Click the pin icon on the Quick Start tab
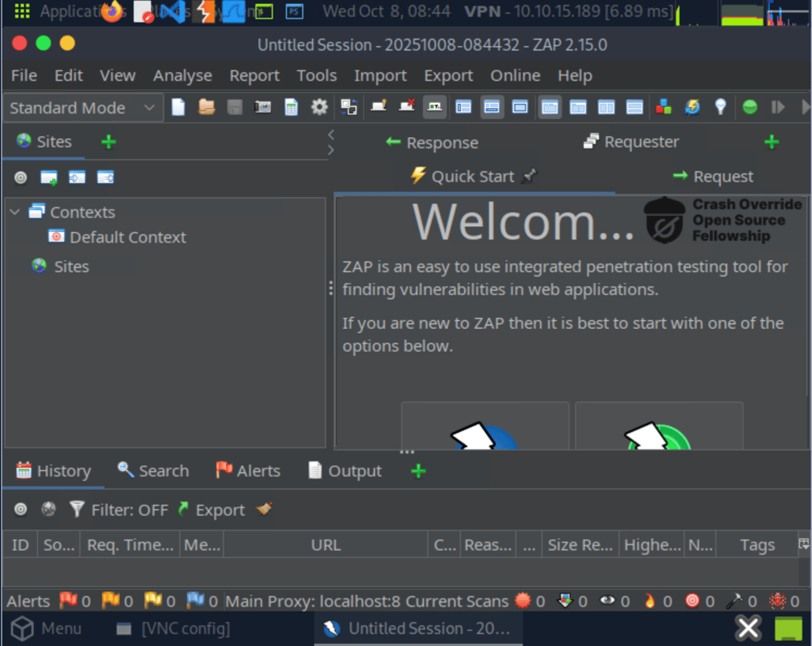Screen dimensions: 812x646 (529, 176)
